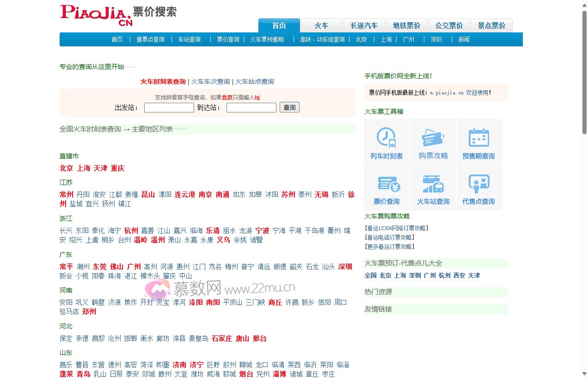Open 高铁、动车组查询 in the nav bar
Image resolution: width=588 pixels, height=379 pixels.
pos(322,39)
